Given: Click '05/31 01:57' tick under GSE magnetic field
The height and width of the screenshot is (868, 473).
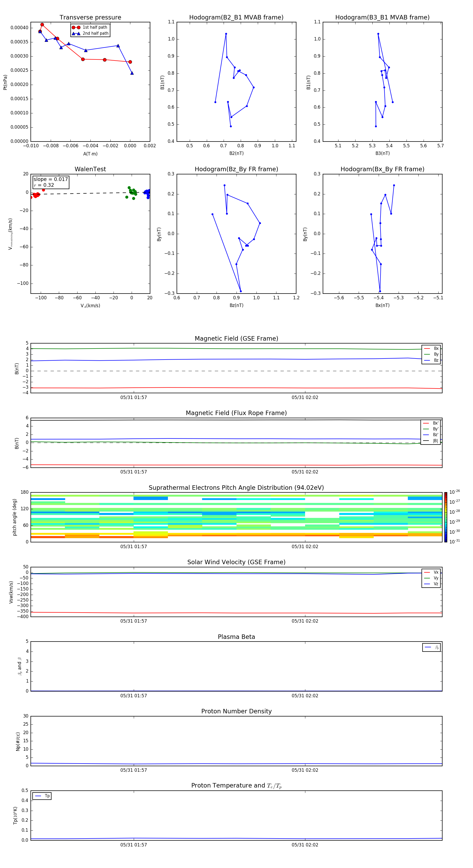Looking at the screenshot, I should click(x=134, y=398).
